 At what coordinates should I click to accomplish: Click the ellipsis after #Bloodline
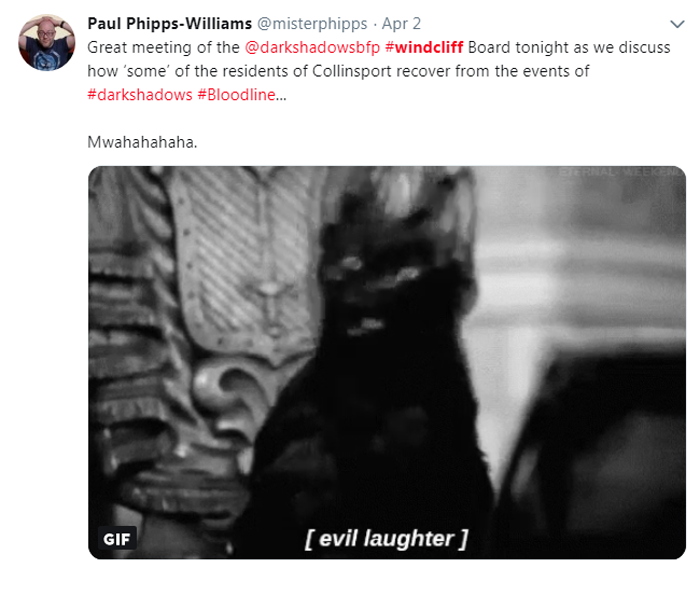(281, 95)
